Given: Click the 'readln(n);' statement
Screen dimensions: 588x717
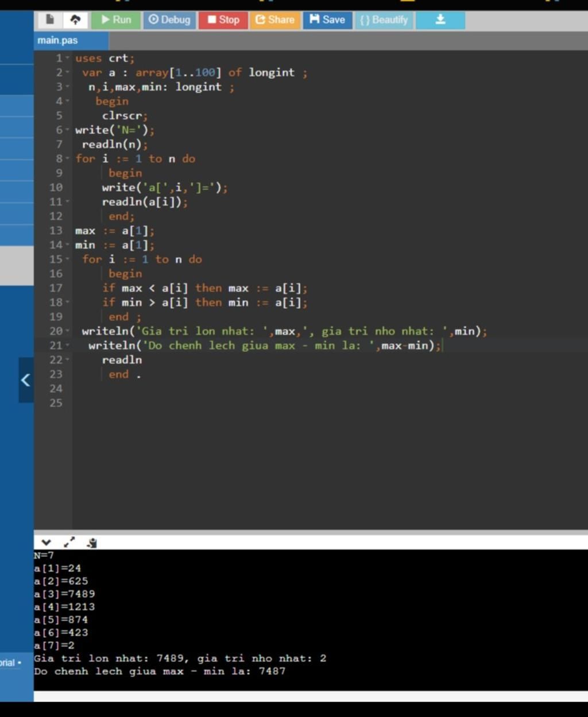Looking at the screenshot, I should pyautogui.click(x=115, y=145).
